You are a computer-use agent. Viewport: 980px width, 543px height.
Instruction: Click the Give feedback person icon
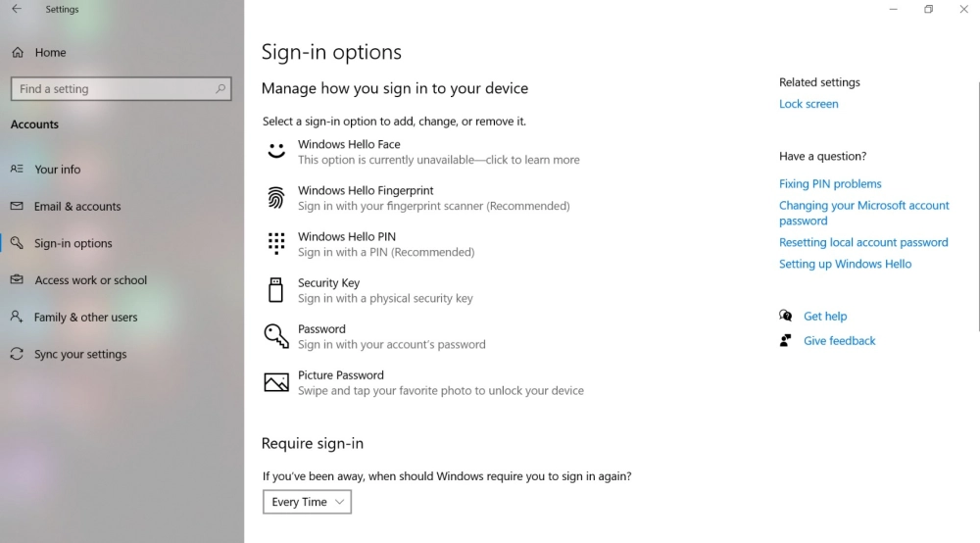(x=786, y=340)
